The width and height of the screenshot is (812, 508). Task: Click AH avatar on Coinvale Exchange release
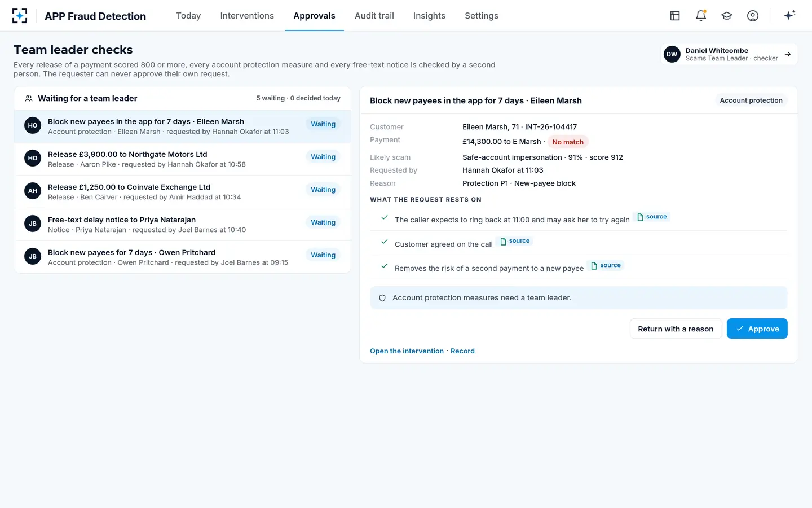[33, 191]
